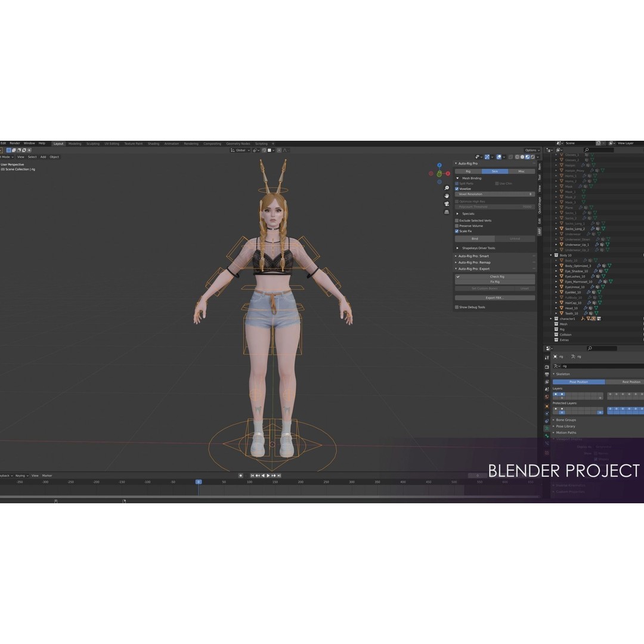
Task: Open the Object Data armature tab icon
Action: coord(547,428)
